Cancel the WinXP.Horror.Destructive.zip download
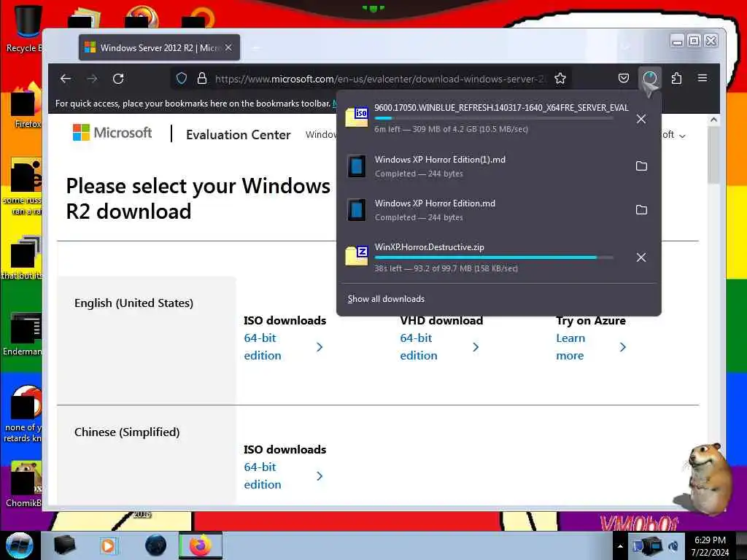Viewport: 747px width, 560px height. tap(641, 257)
